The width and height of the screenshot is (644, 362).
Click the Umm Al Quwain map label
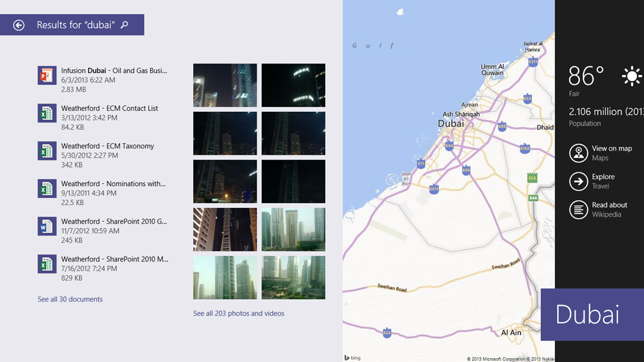(492, 69)
